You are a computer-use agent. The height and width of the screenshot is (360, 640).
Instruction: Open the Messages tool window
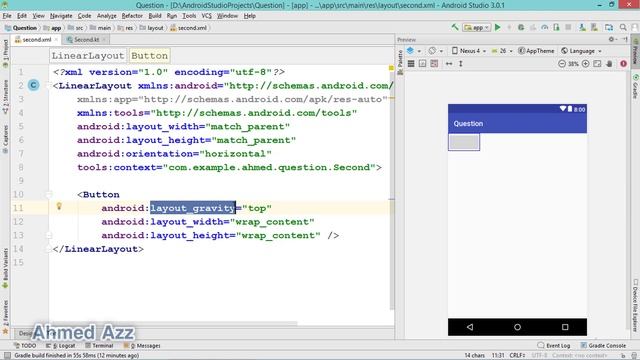(142, 345)
